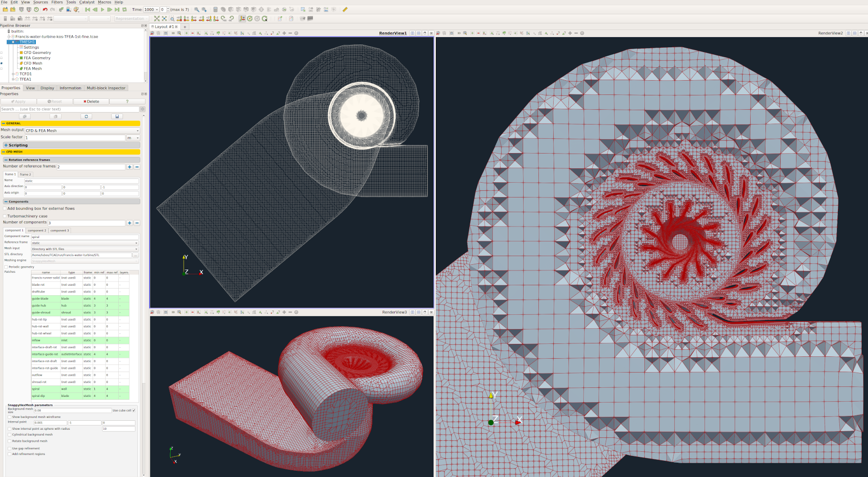Toggle the Use cube cell checkbox

pyautogui.click(x=134, y=410)
